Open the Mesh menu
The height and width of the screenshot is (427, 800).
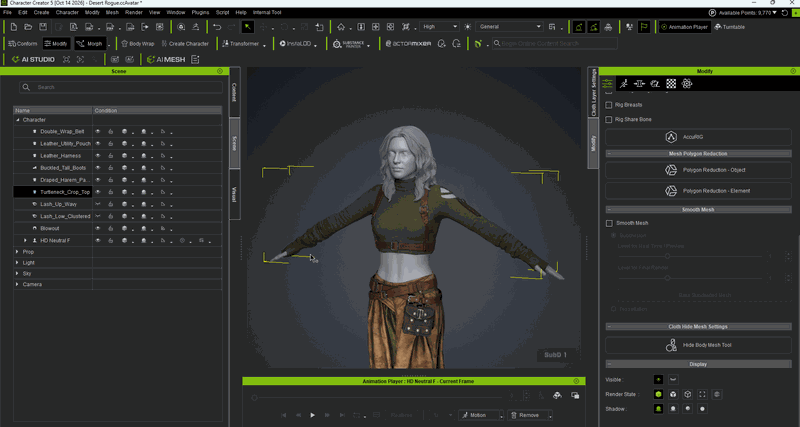coord(112,12)
